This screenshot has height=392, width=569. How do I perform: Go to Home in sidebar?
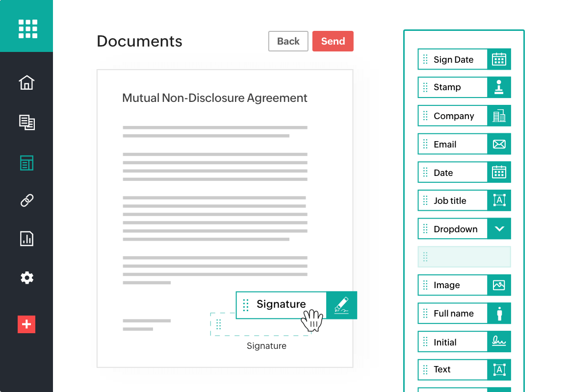coord(26,82)
